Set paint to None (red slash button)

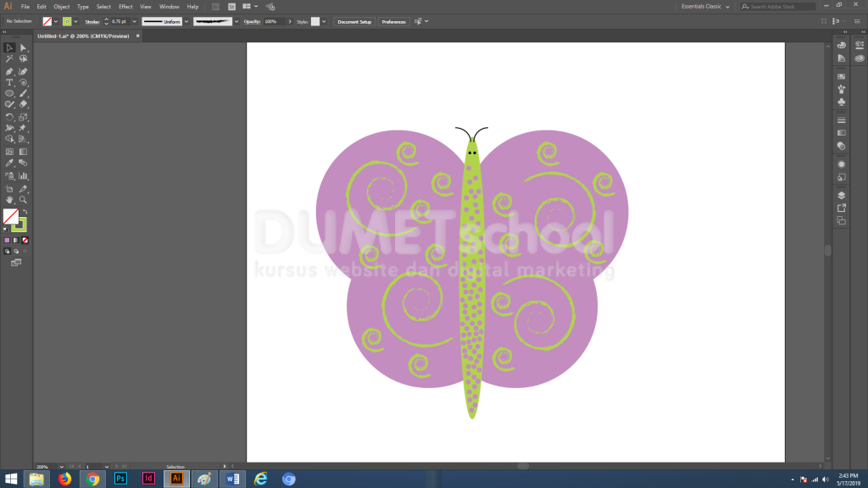[x=25, y=240]
